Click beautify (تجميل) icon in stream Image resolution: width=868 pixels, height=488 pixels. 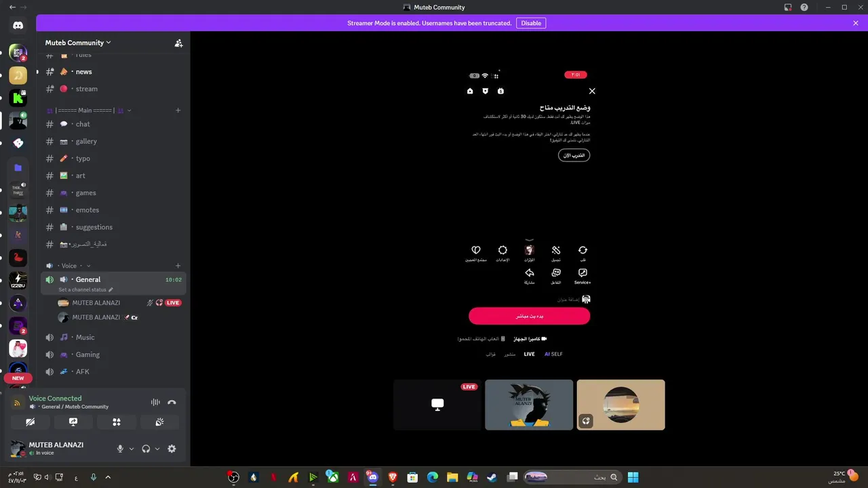(556, 250)
